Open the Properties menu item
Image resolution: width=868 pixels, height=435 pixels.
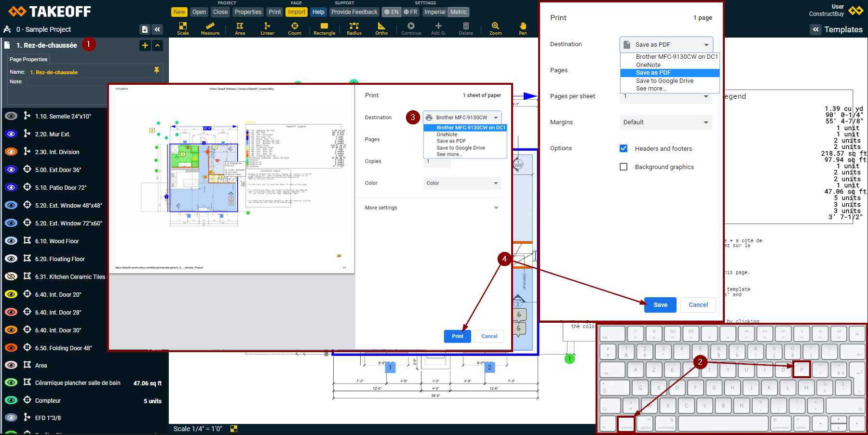coord(248,12)
